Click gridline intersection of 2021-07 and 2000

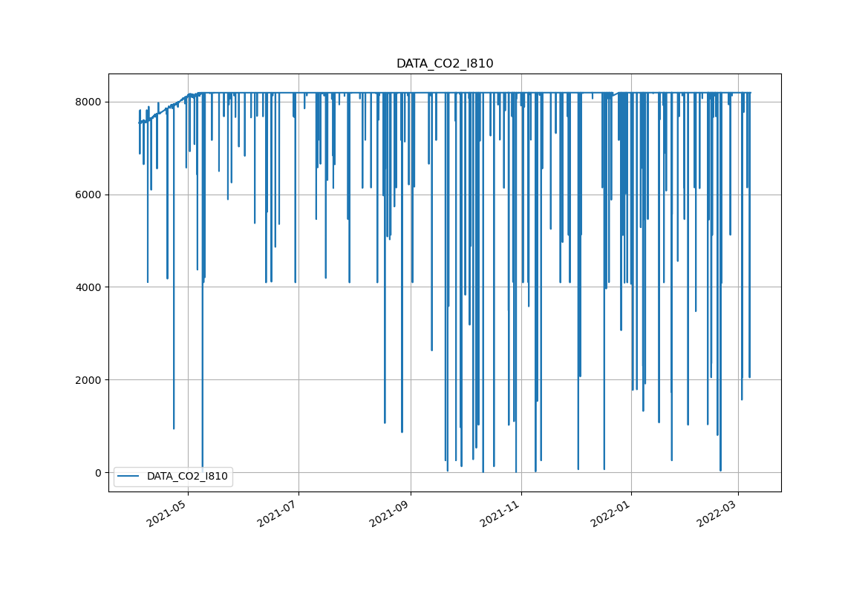point(298,380)
